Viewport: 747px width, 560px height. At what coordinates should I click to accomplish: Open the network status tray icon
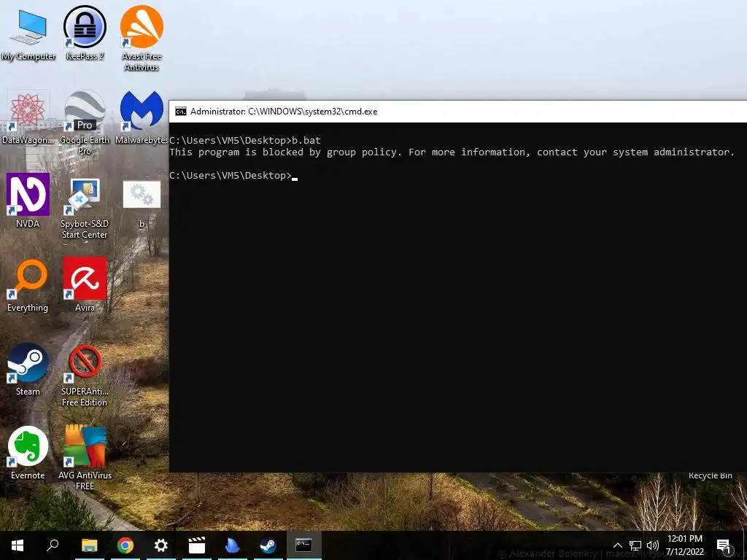coord(635,545)
